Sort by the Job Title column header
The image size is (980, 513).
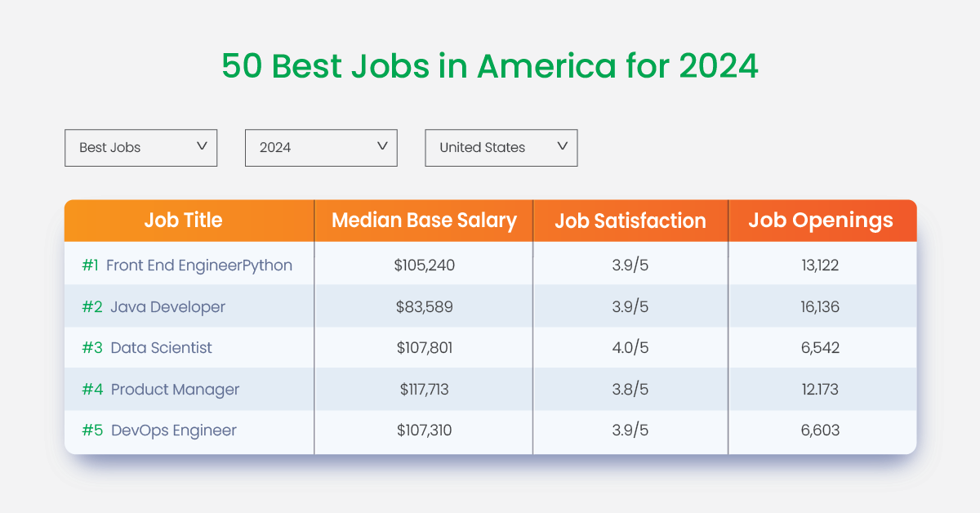click(183, 221)
